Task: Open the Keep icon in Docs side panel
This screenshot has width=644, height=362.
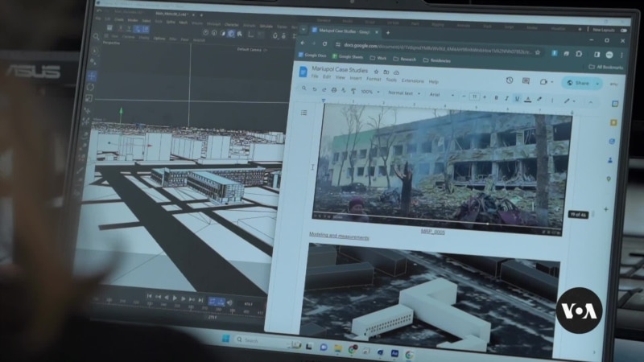Action: pyautogui.click(x=613, y=122)
